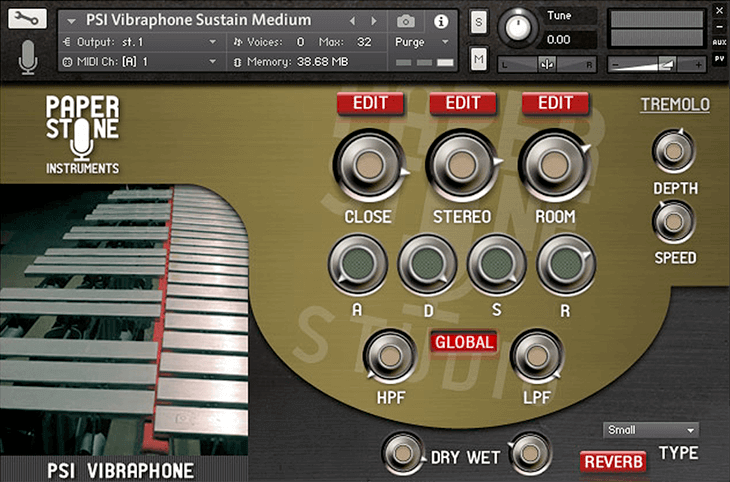
Task: Open the instrument name dropdown arrow
Action: tap(71, 21)
